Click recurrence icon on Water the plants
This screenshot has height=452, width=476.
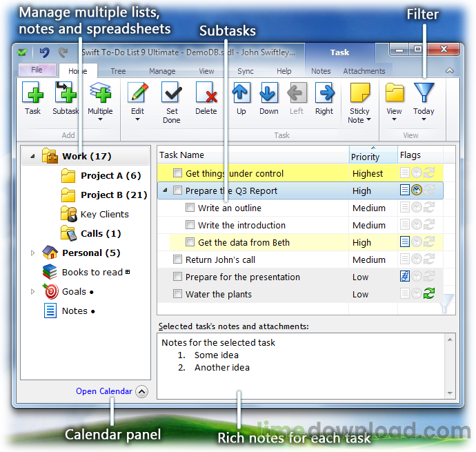(x=429, y=293)
